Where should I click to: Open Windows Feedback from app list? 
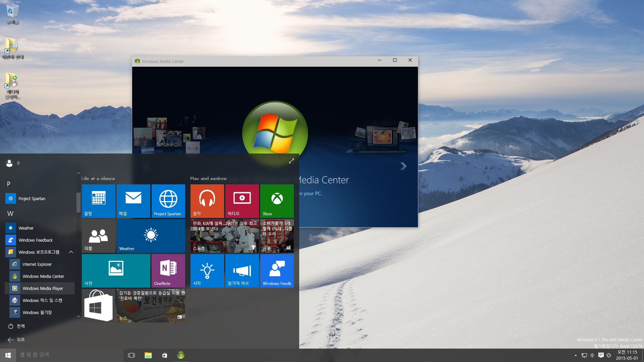pos(40,240)
